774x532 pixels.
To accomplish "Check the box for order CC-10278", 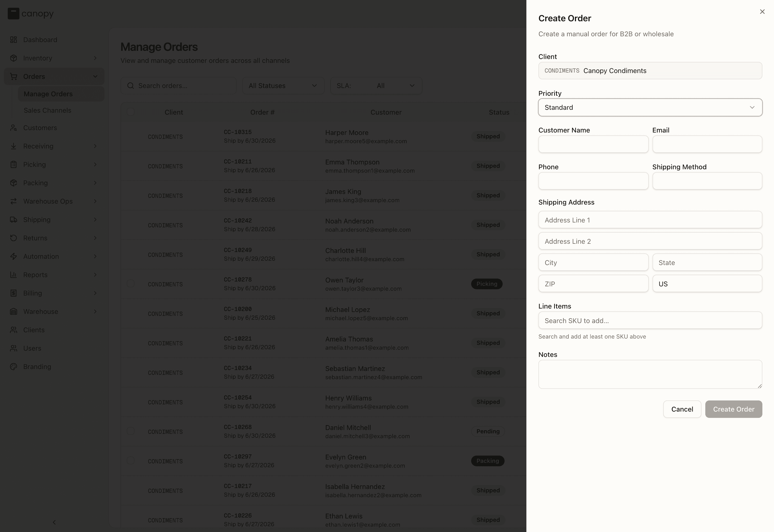I will click(x=131, y=283).
